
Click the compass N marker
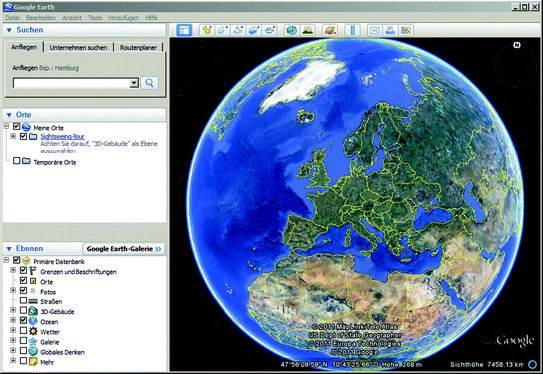517,45
